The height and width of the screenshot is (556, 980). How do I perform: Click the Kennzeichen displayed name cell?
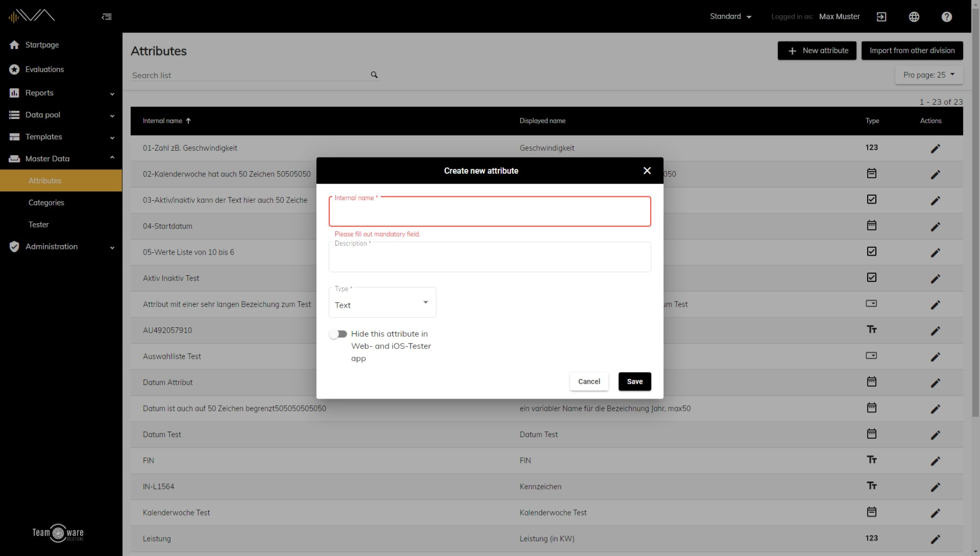pos(540,486)
